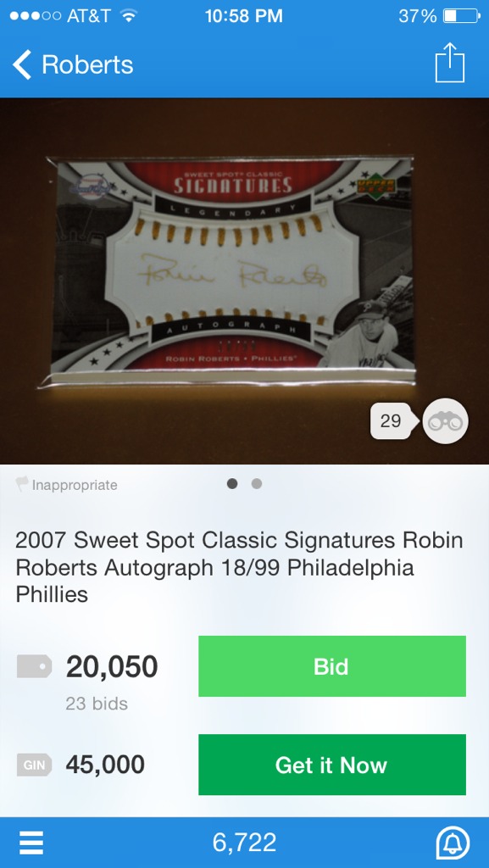The image size is (489, 868).
Task: Tap the price tag icon beside 20,050
Action: tap(34, 666)
